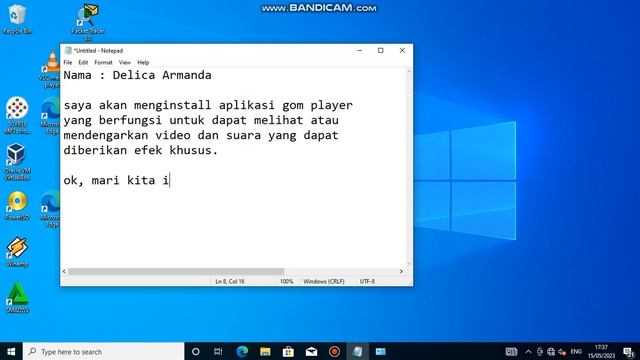Click the Bandicam record icon on taskbar
Screen dimensions: 640x360
click(x=334, y=351)
